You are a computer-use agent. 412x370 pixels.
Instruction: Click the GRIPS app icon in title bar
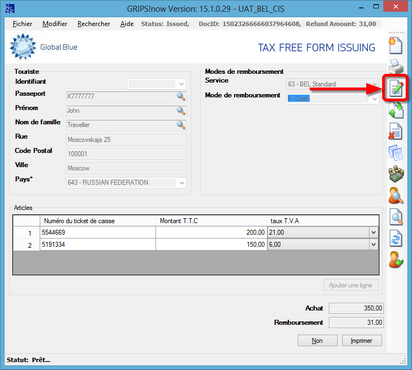pyautogui.click(x=10, y=8)
